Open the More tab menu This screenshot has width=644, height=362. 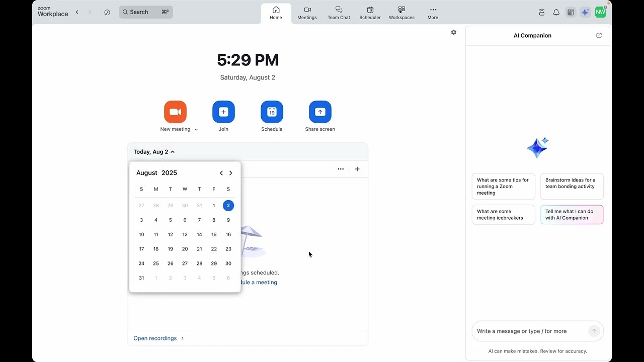433,13
